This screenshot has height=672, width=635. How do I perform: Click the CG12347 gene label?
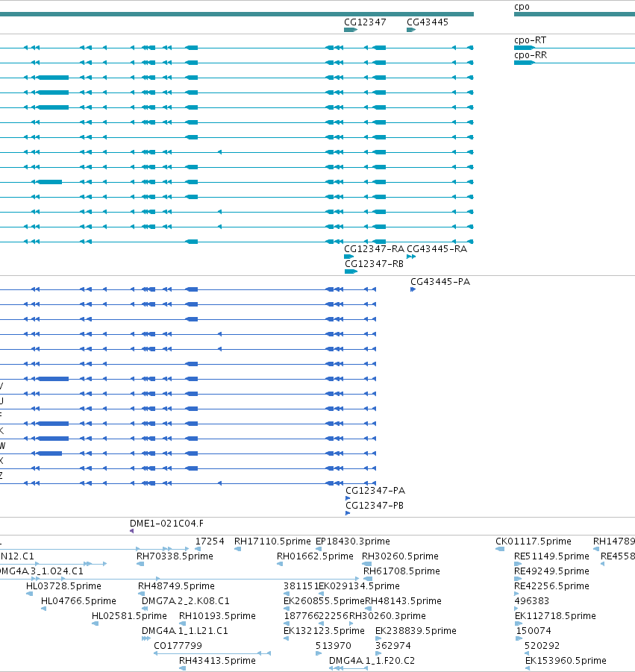(365, 22)
